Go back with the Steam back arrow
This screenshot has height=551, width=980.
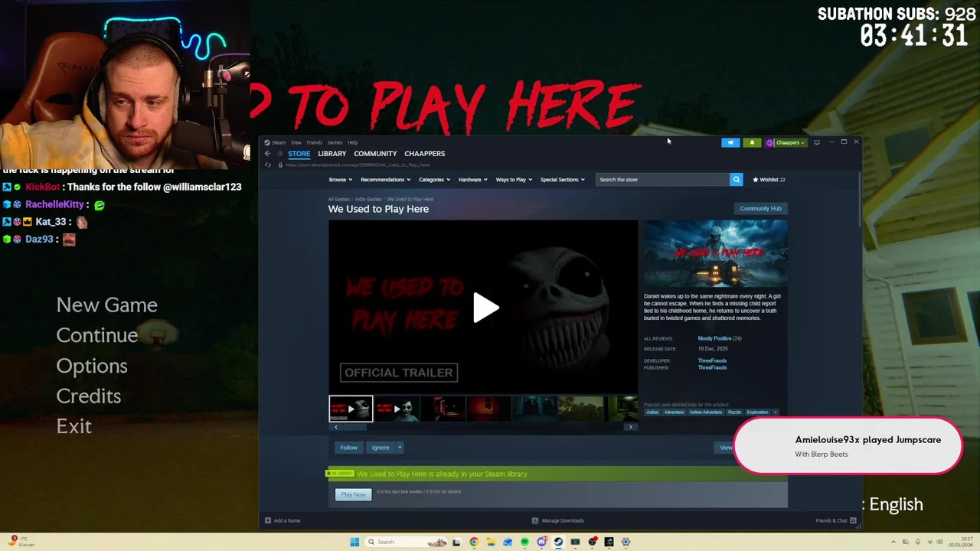pos(268,154)
